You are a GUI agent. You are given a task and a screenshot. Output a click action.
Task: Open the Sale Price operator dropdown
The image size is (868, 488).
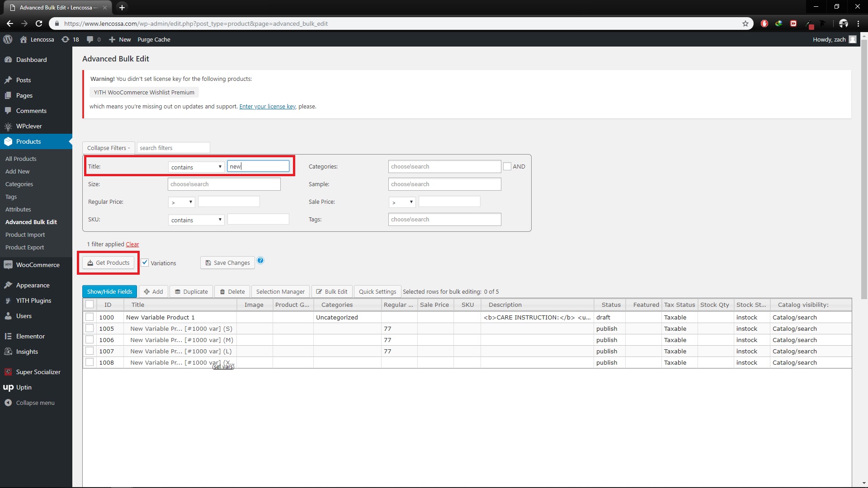point(402,202)
